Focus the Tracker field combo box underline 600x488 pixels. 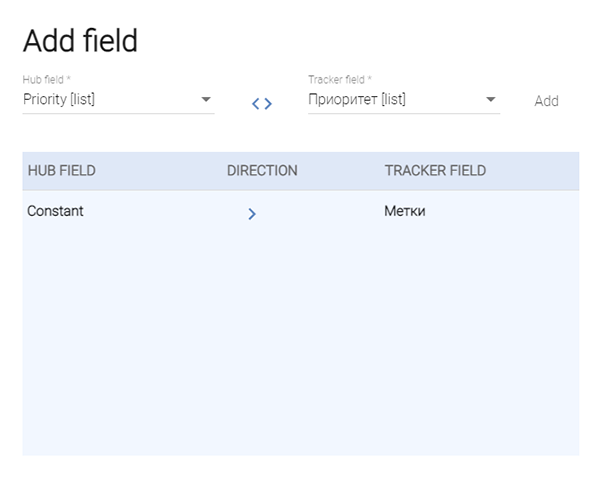click(x=403, y=112)
